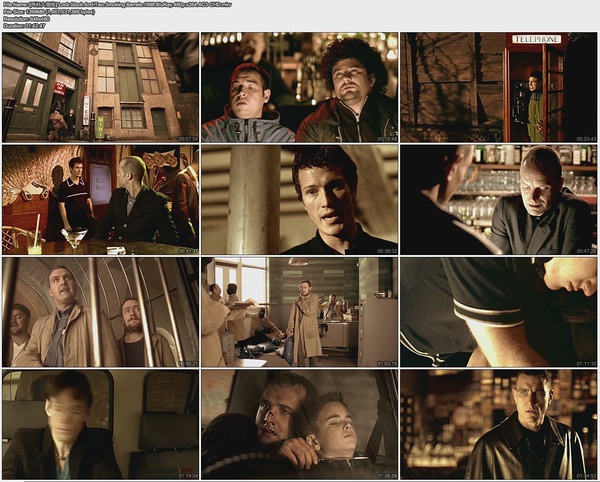Select the man beside the concrete pillar frame
This screenshot has height=482, width=600.
pos(300,200)
